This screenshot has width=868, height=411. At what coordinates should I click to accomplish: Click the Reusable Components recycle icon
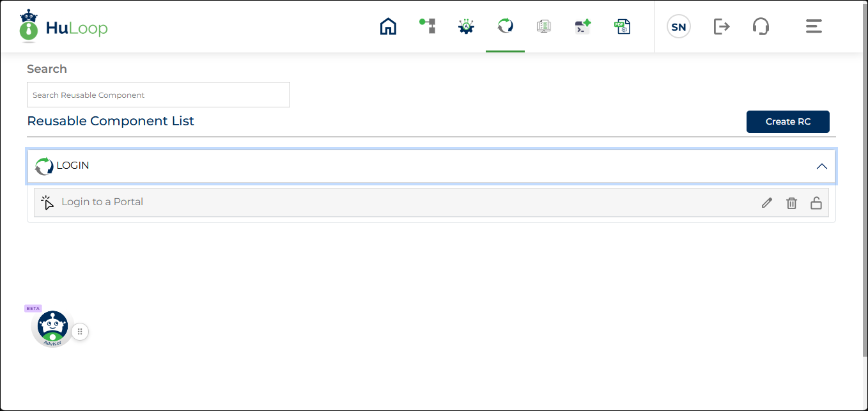[505, 26]
